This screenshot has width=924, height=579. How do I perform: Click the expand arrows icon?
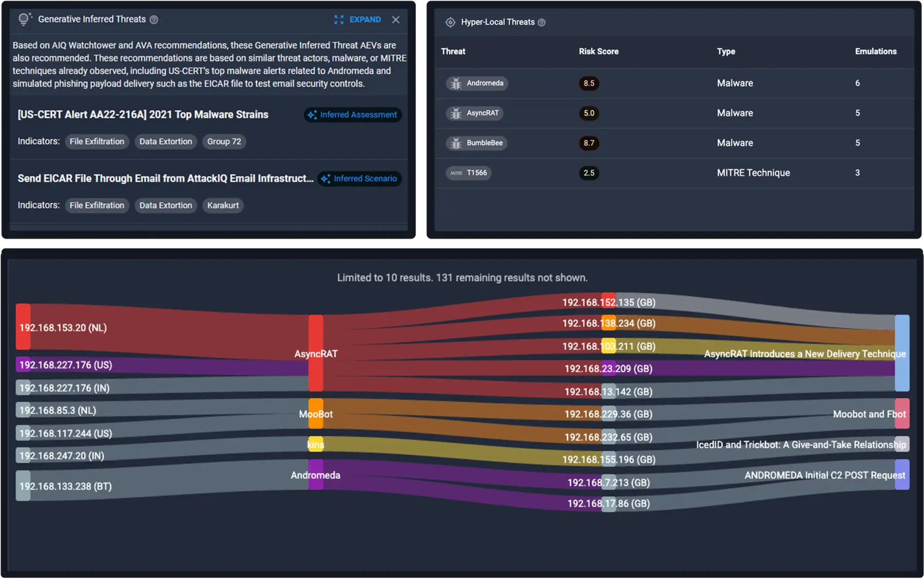coord(339,20)
